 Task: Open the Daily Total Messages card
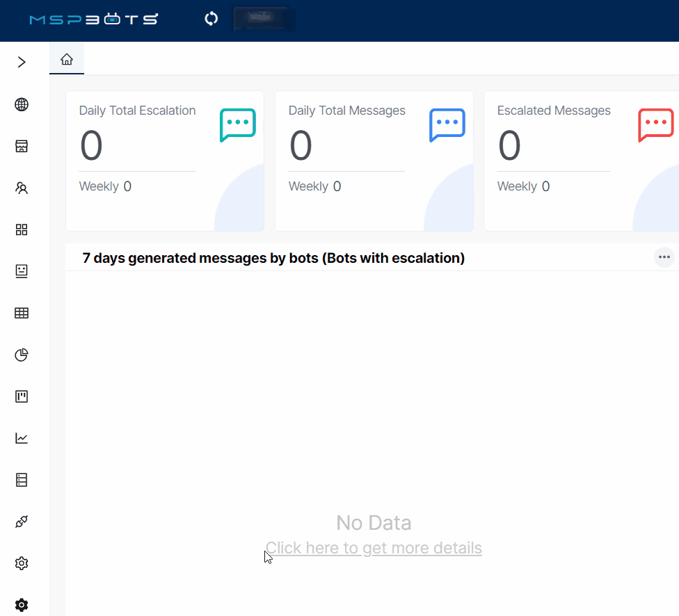374,161
